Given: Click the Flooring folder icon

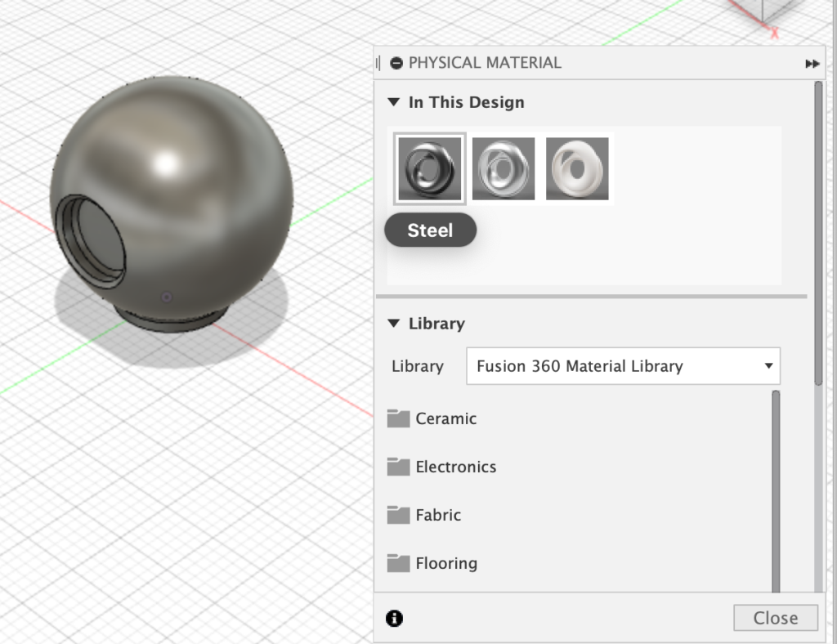Looking at the screenshot, I should tap(398, 563).
